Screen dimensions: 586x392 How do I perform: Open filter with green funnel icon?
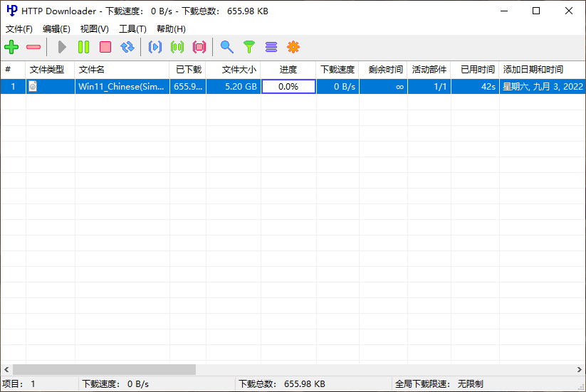tap(249, 47)
